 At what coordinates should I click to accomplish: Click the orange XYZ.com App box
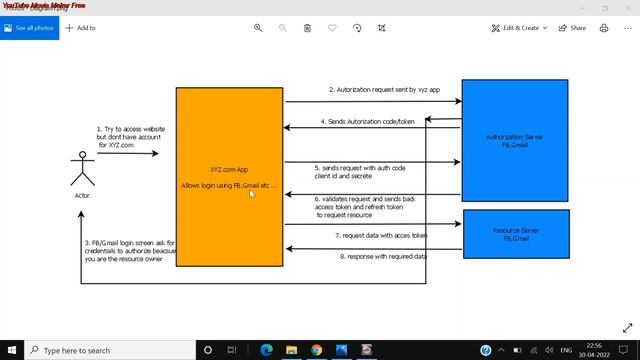click(x=229, y=177)
